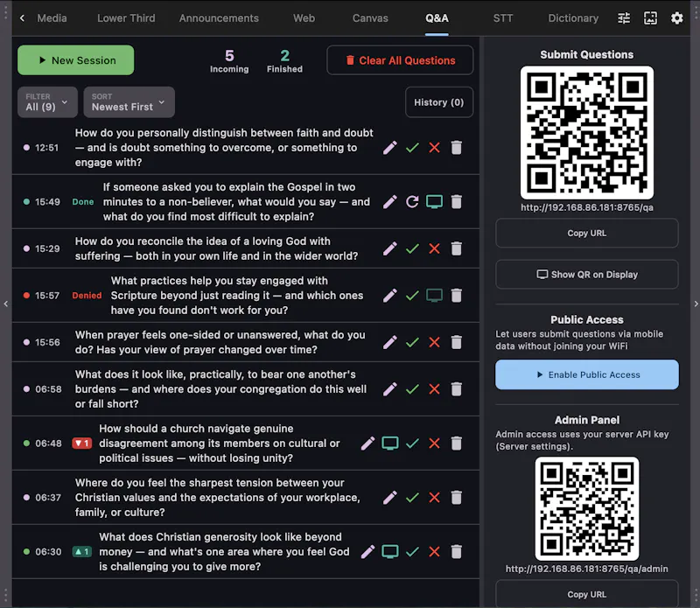Edit the unanswered prayer question
This screenshot has height=608, width=700.
coord(389,342)
